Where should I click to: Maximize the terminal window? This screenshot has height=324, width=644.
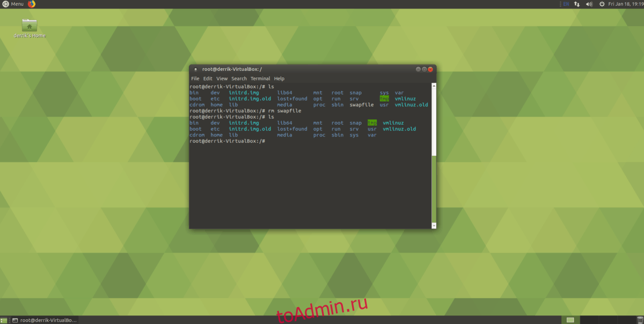(424, 69)
